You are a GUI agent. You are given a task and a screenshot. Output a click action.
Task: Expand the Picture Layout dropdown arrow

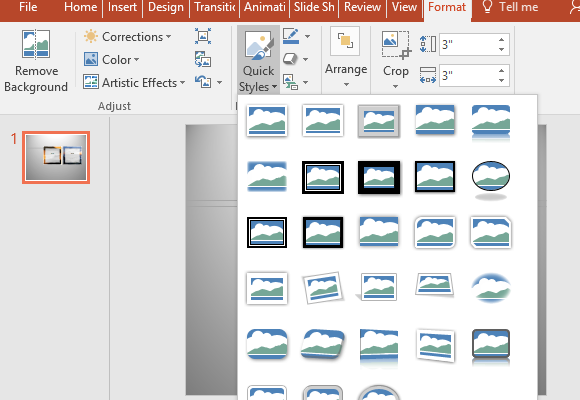click(306, 83)
